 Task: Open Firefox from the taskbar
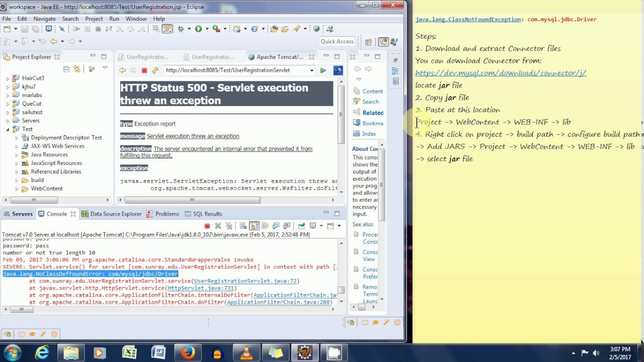[188, 353]
